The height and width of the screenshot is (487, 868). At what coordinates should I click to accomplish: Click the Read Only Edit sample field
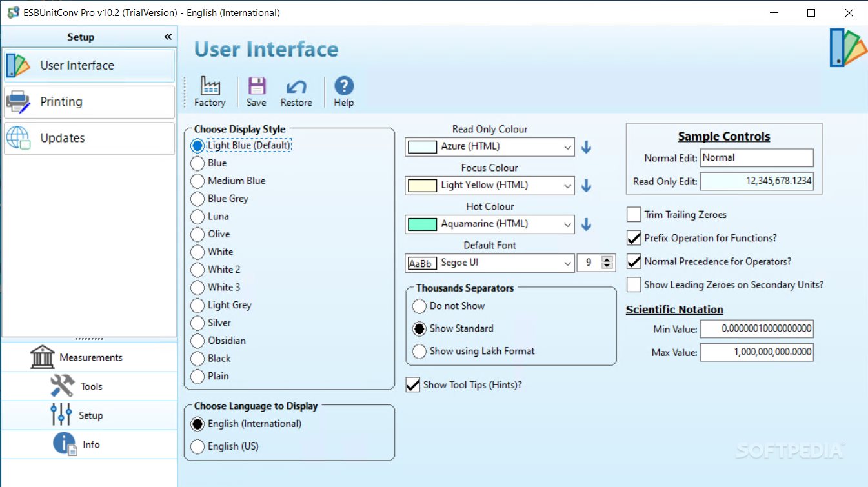(757, 181)
